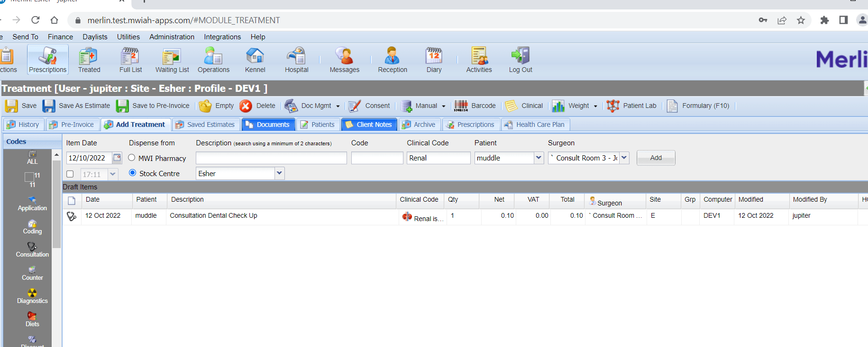Select MWI Pharmacy radio button
The width and height of the screenshot is (868, 347).
click(132, 158)
